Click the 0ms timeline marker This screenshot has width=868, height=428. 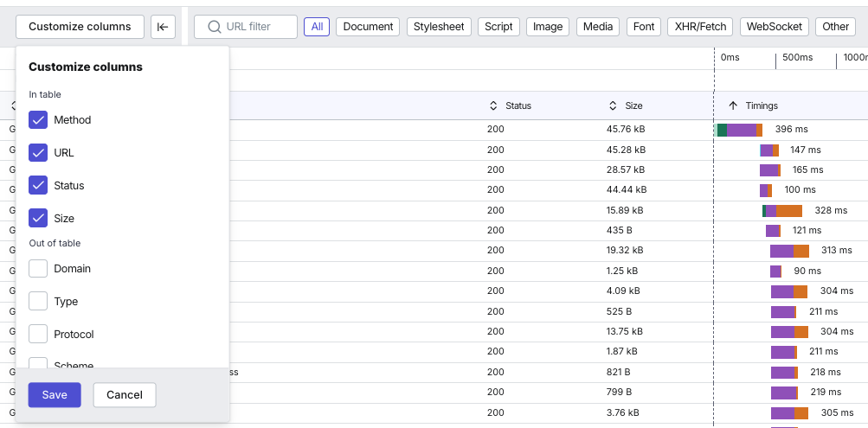pyautogui.click(x=730, y=58)
